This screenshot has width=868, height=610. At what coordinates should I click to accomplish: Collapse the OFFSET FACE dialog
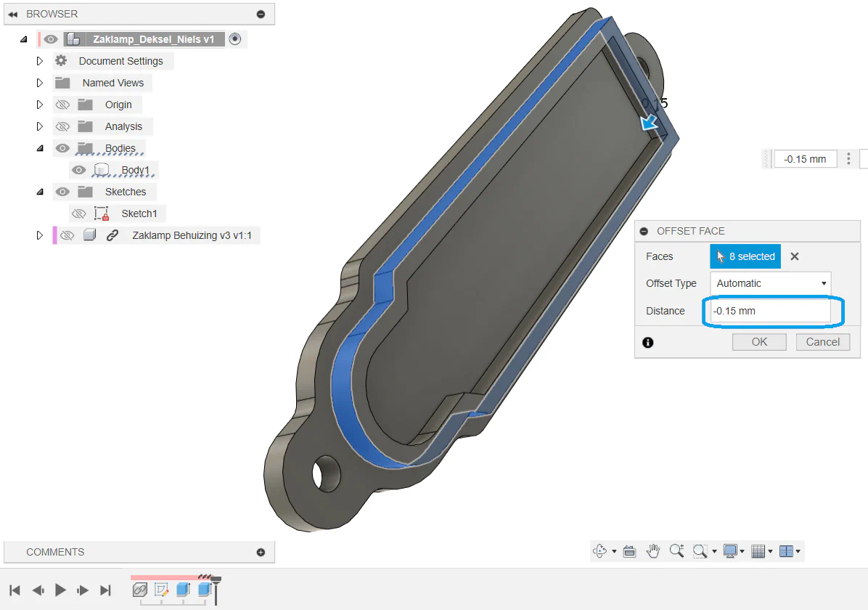pos(644,231)
